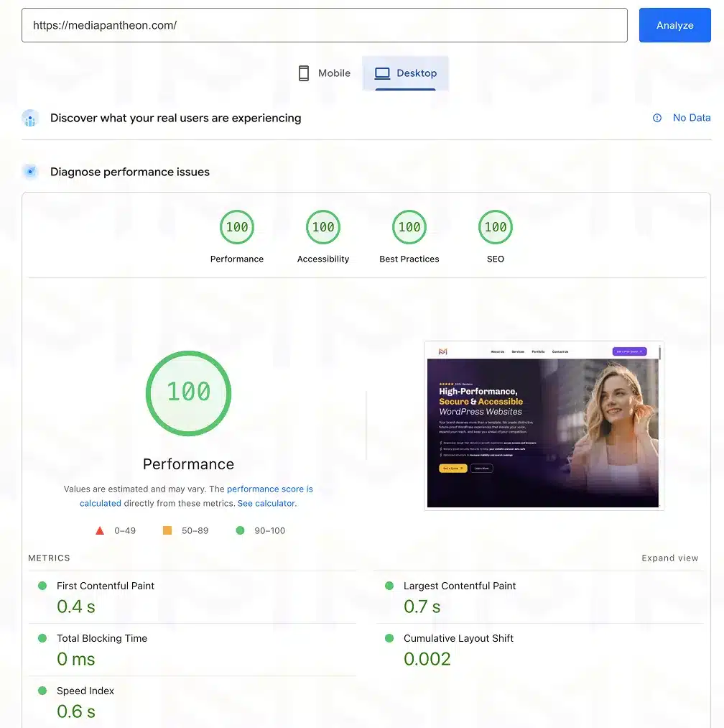
Task: Click the Cumulative Layout Shift metric label
Action: (x=458, y=638)
